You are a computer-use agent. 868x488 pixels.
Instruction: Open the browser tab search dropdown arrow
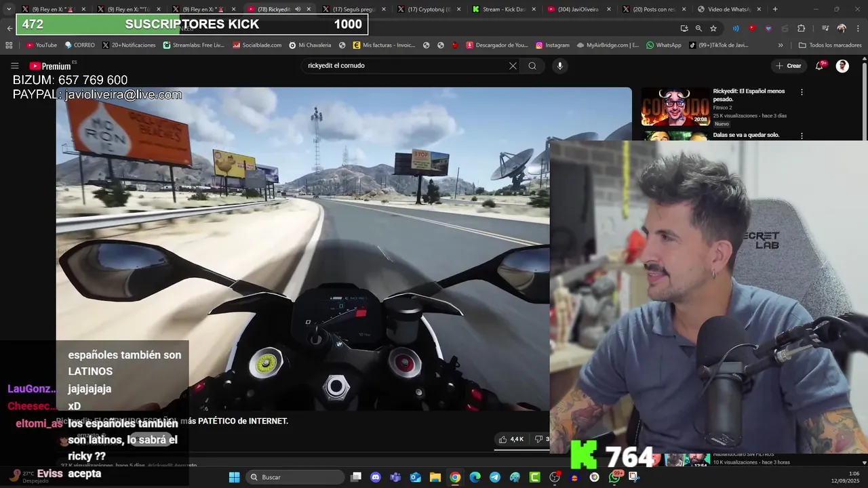[9, 9]
